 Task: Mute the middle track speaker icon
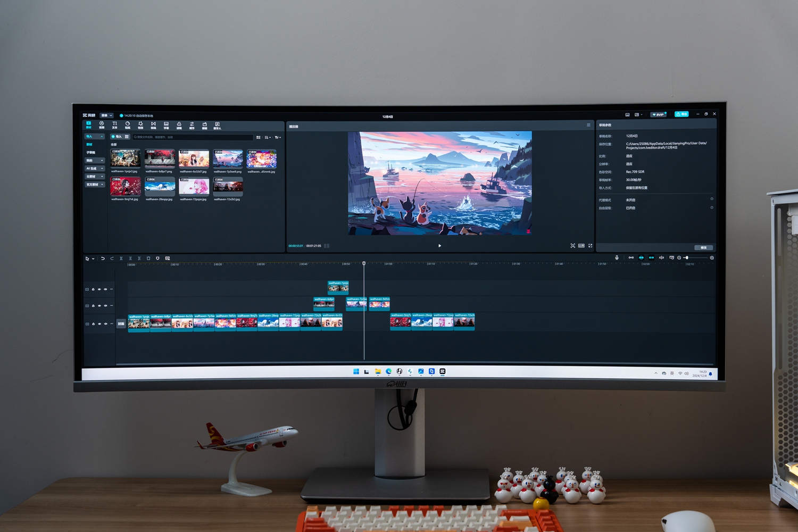[105, 305]
